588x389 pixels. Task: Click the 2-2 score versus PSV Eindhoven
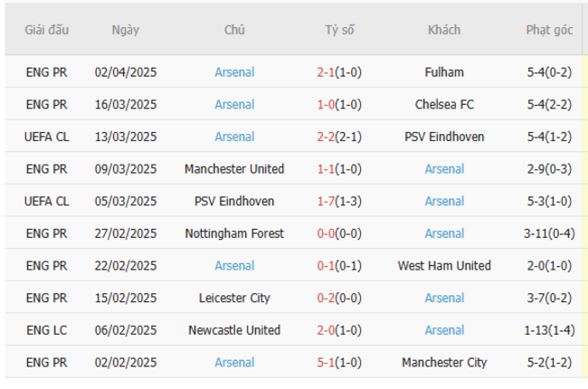click(x=328, y=137)
